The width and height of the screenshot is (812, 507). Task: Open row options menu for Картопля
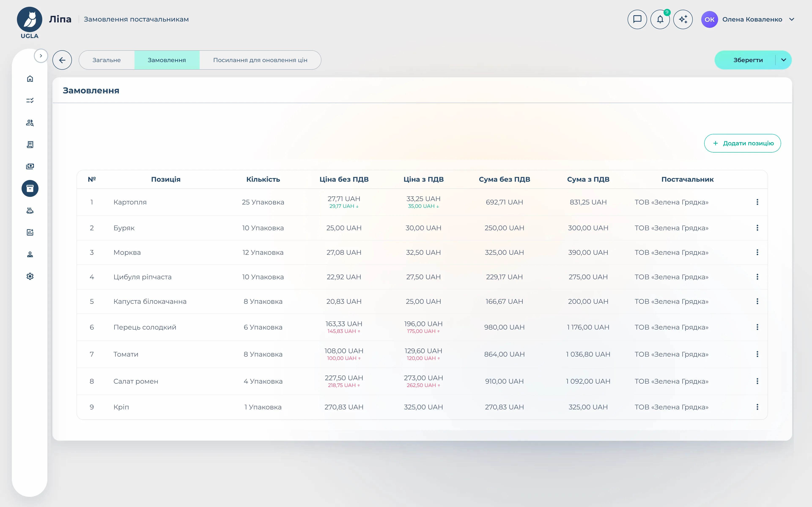click(757, 202)
